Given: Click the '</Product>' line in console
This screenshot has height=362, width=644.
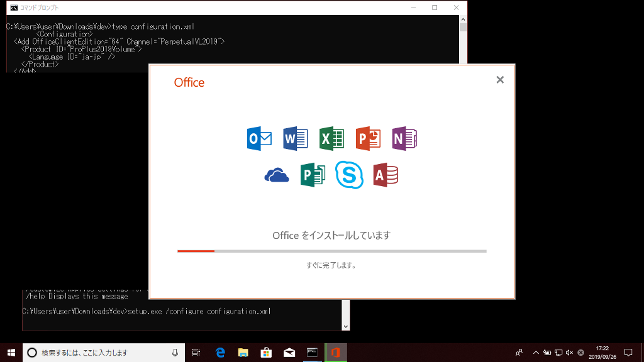Looking at the screenshot, I should 40,65.
